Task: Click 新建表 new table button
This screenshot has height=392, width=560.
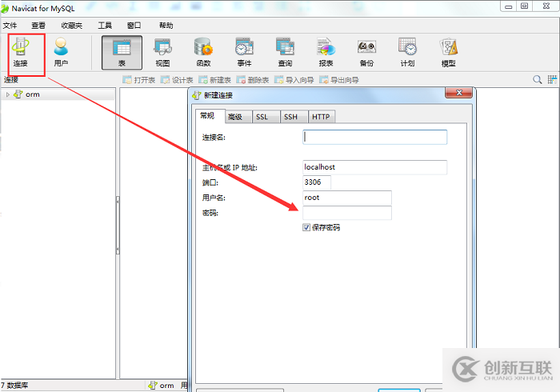Action: [214, 80]
